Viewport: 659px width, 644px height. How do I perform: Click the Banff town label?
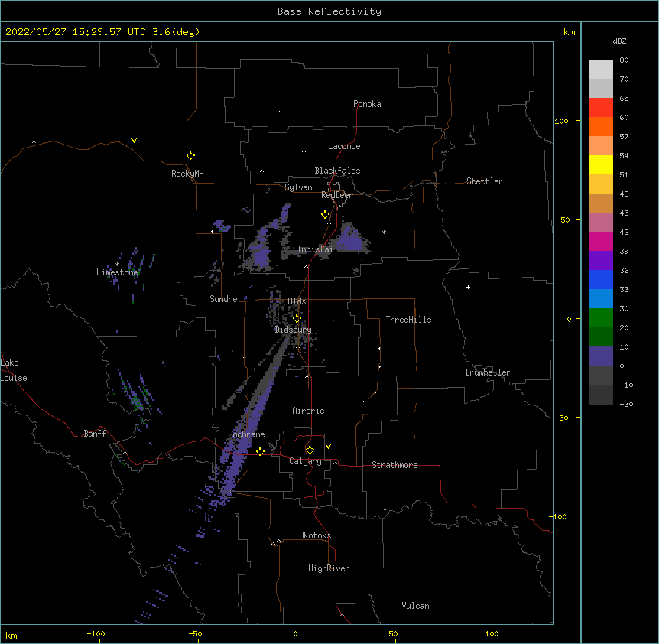95,434
